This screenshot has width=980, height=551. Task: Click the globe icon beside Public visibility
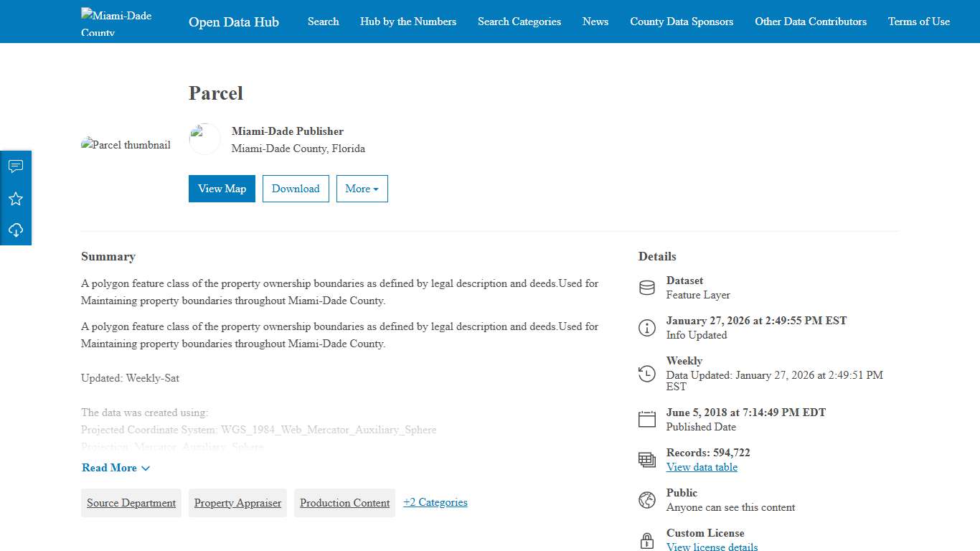point(646,499)
